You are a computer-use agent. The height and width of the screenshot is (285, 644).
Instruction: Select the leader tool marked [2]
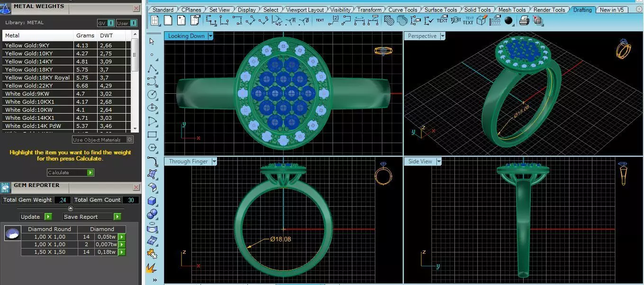click(x=334, y=20)
